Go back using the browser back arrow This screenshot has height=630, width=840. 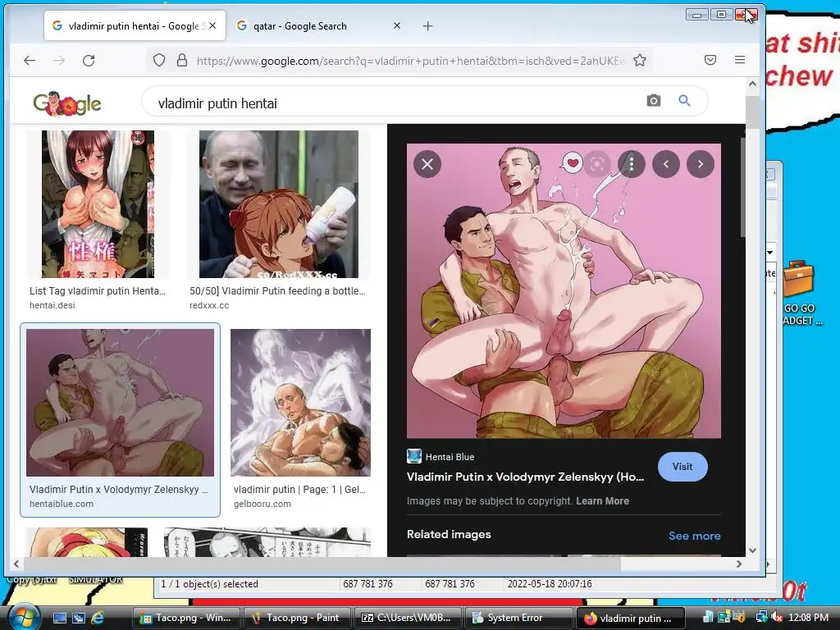(30, 61)
